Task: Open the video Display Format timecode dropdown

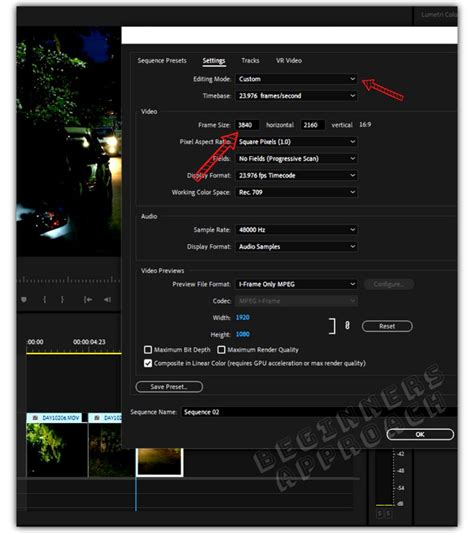Action: pos(296,175)
